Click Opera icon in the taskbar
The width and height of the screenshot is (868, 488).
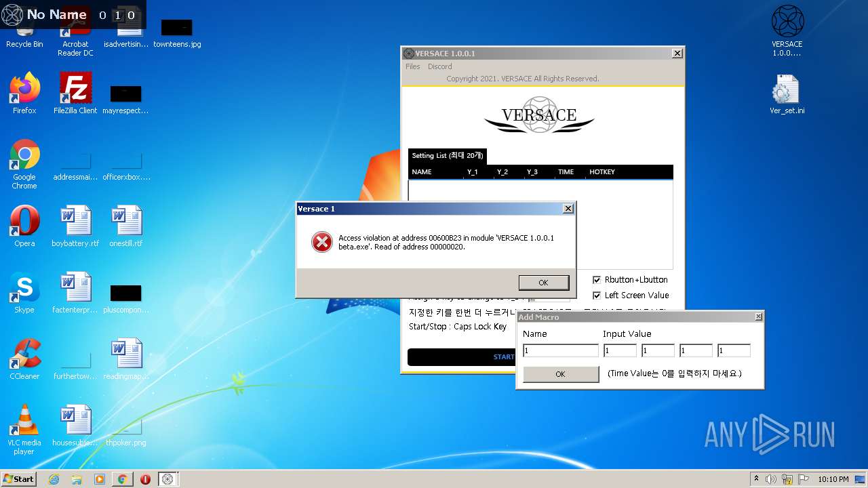(x=145, y=479)
